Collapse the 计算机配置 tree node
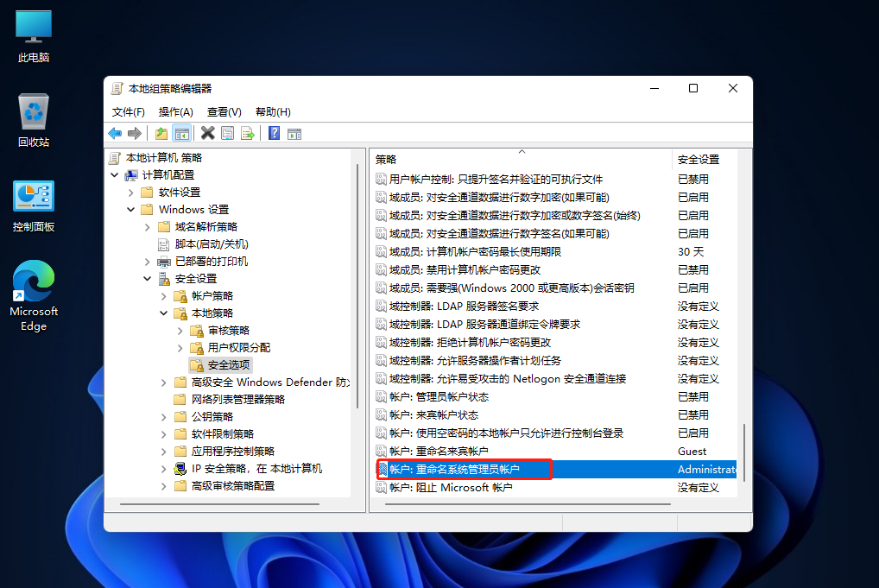 (x=115, y=175)
